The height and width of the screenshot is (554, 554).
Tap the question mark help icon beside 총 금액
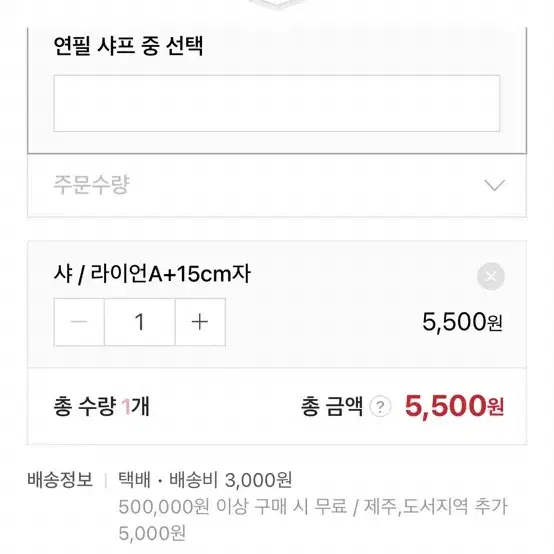coord(380,407)
